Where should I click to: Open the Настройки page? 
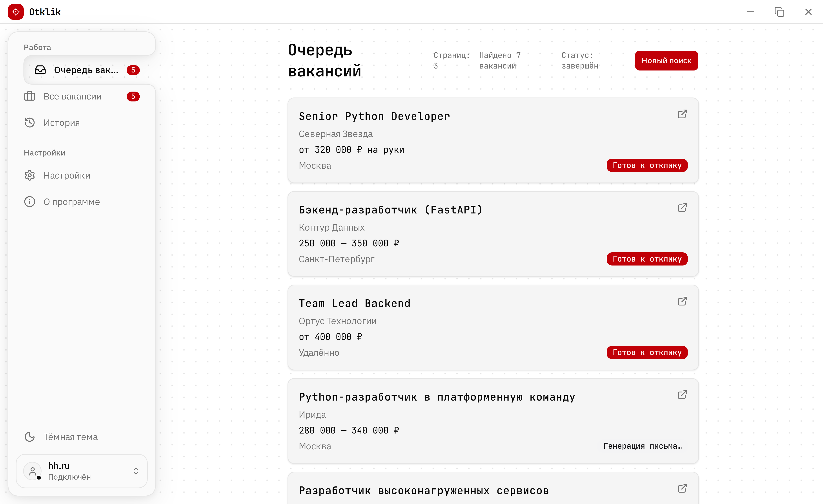click(82, 175)
